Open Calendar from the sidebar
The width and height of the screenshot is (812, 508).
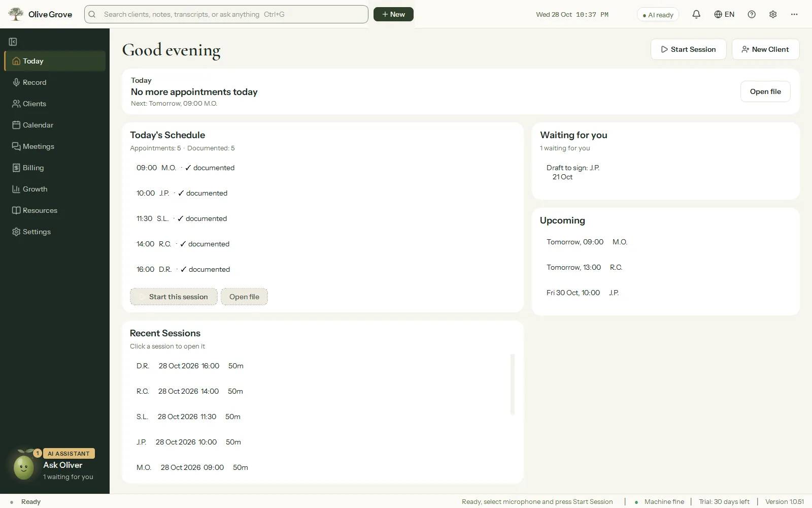[55, 125]
